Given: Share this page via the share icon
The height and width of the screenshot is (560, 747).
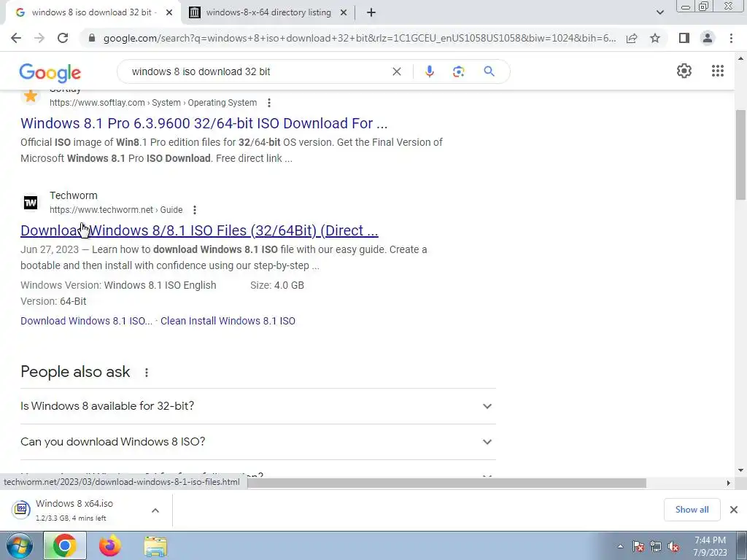Looking at the screenshot, I should coord(632,38).
